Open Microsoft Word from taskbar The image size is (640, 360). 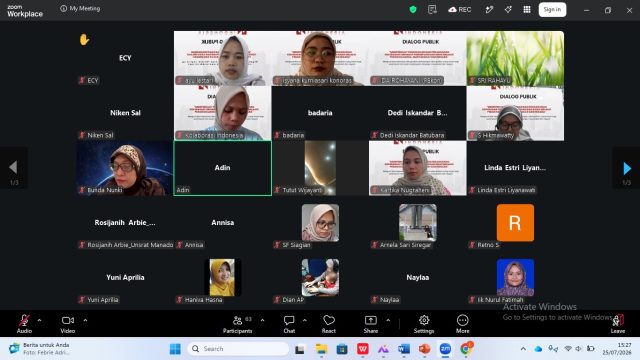(404, 349)
